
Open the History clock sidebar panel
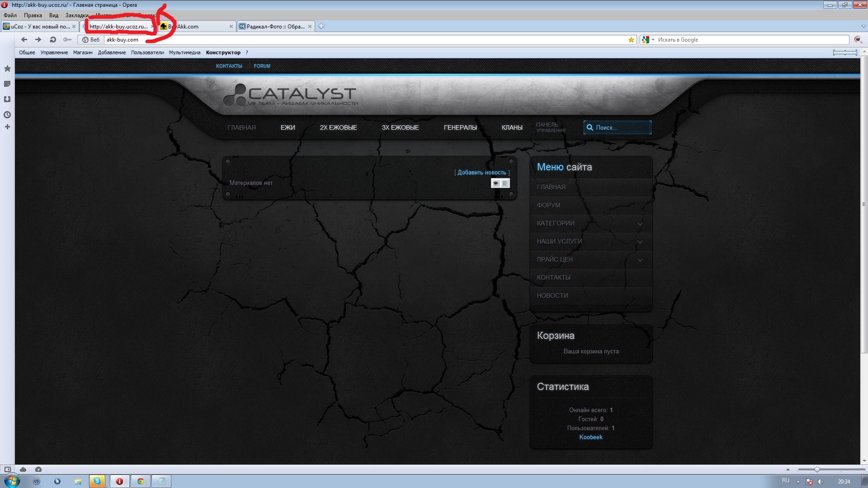coord(7,115)
